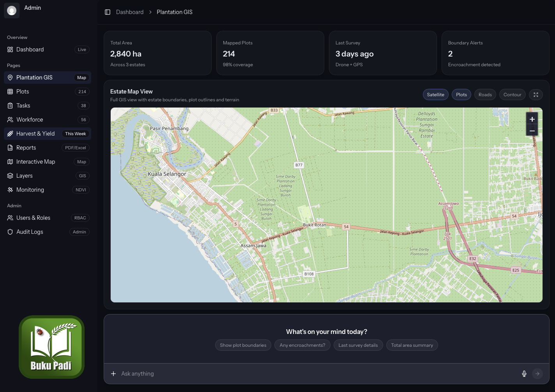Click the GIS badge on Layers row
This screenshot has width=555, height=392.
pyautogui.click(x=83, y=176)
